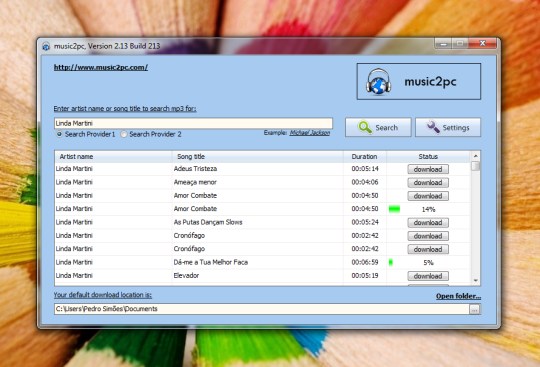The height and width of the screenshot is (367, 540).
Task: Download Ameaça menor song
Action: pyautogui.click(x=428, y=182)
